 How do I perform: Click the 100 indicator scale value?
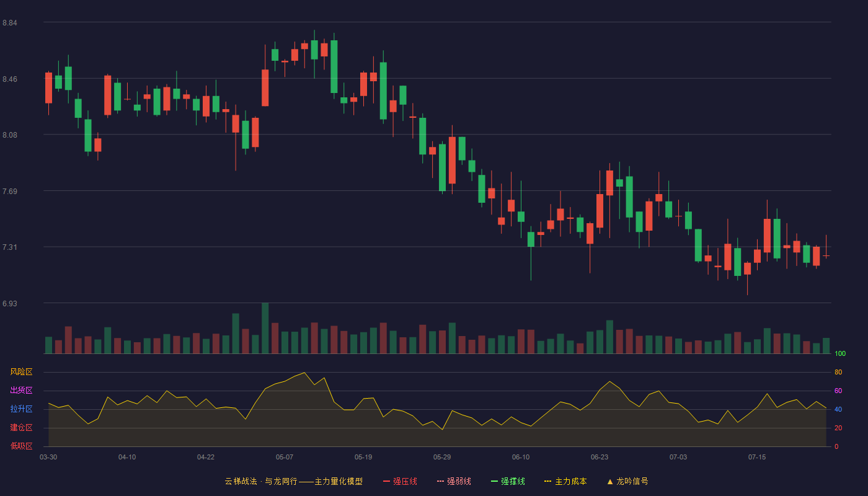[840, 354]
